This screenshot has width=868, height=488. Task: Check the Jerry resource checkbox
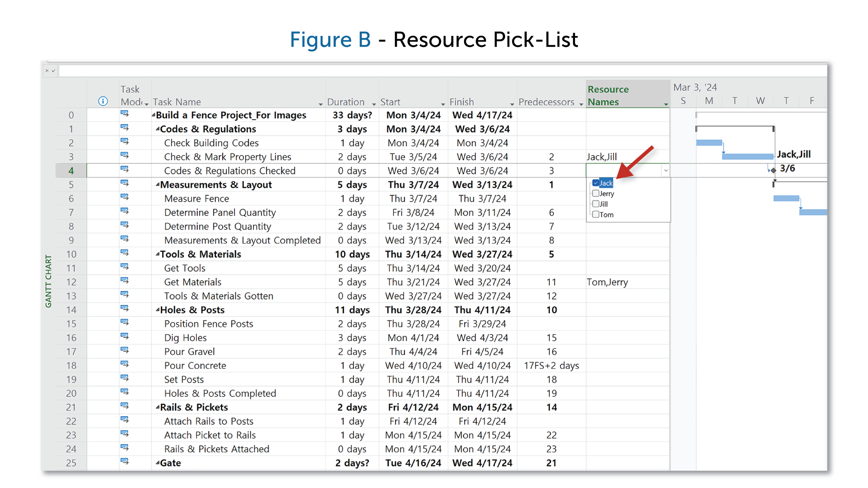(596, 194)
